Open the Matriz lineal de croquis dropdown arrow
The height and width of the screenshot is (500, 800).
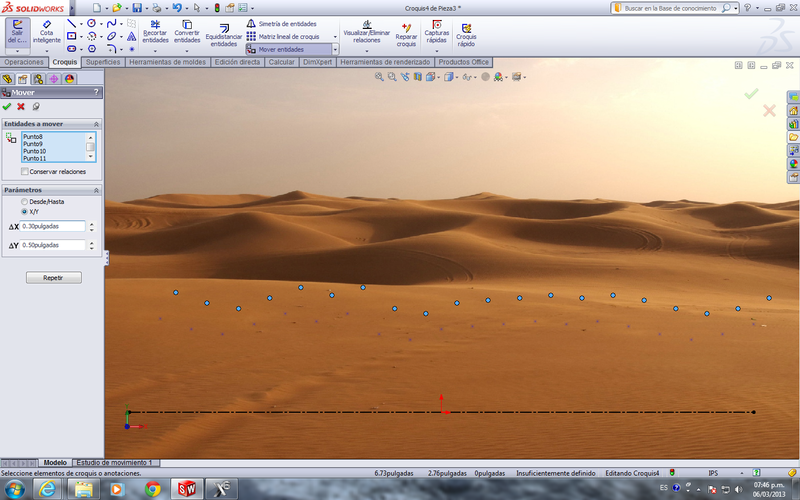335,37
